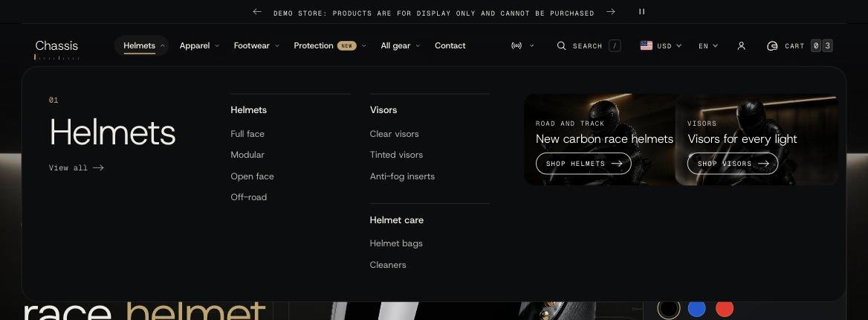Click the search magnifier icon
Viewport: 868px width, 320px height.
point(561,46)
